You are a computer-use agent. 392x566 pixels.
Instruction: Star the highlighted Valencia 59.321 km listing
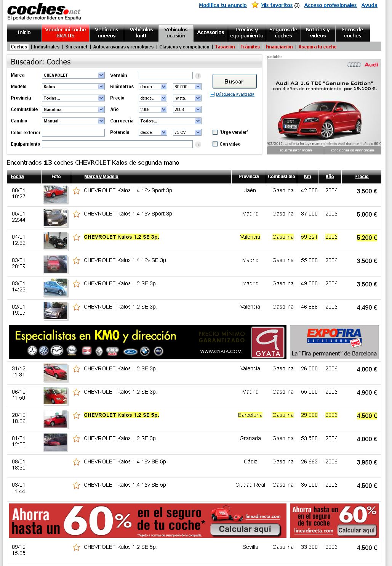(x=77, y=237)
